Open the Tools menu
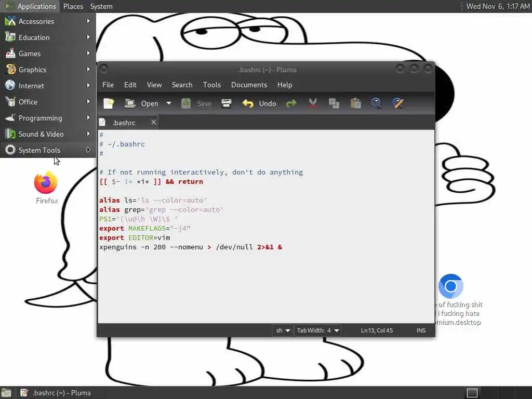Viewport: 532px width, 399px height. [x=212, y=85]
